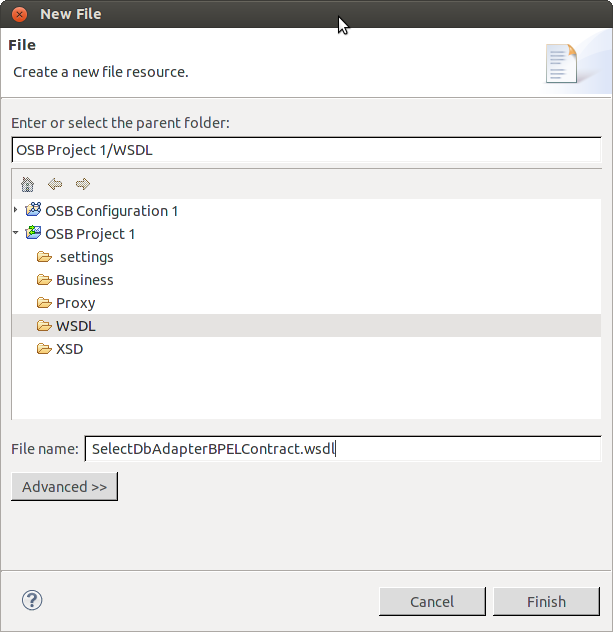This screenshot has width=613, height=632.
Task: Select the WSDL folder in tree
Action: 76,326
